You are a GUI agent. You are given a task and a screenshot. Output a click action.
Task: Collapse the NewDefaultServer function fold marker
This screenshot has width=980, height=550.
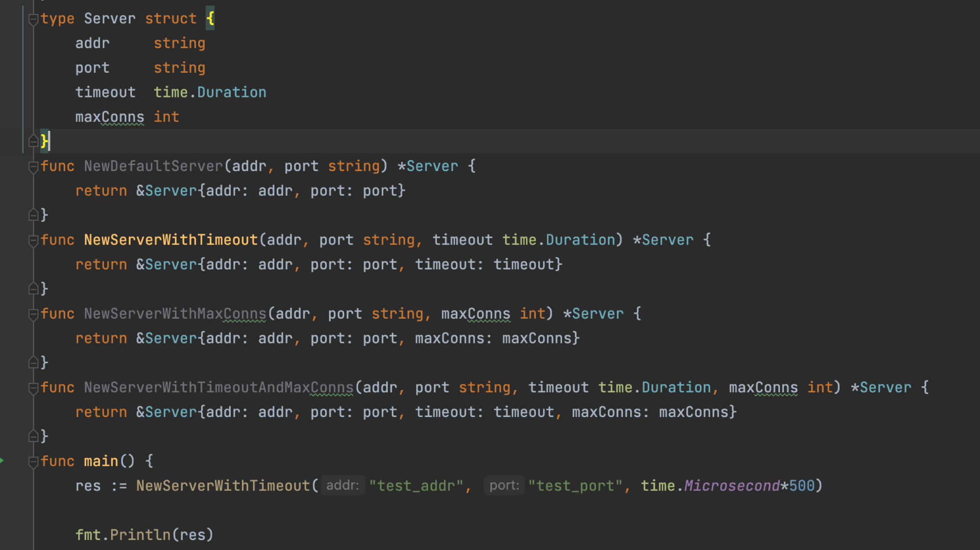pyautogui.click(x=33, y=167)
